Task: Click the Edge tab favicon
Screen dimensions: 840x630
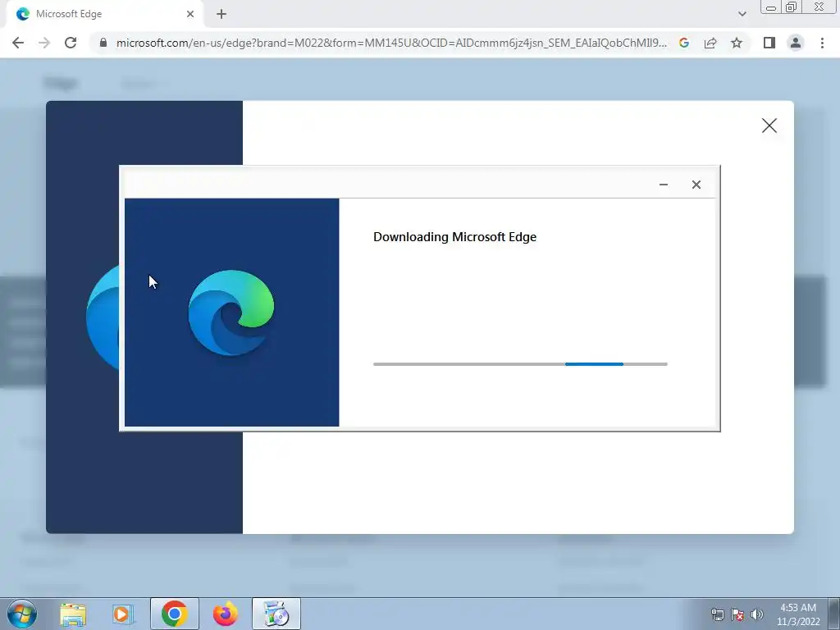Action: coord(22,14)
